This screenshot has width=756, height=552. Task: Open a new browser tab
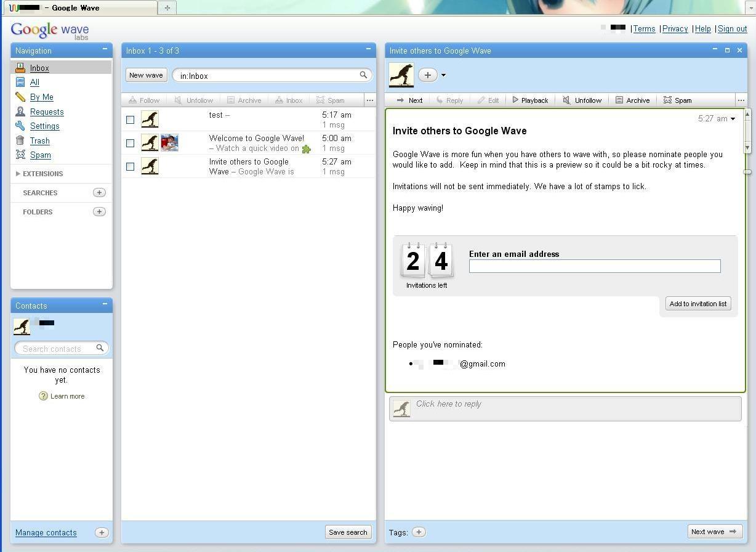[167, 7]
